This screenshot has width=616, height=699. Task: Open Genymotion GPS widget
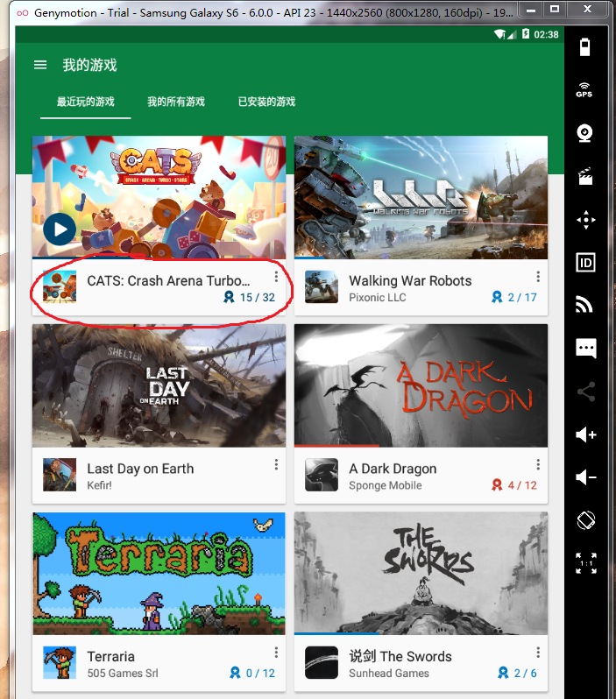pos(584,89)
